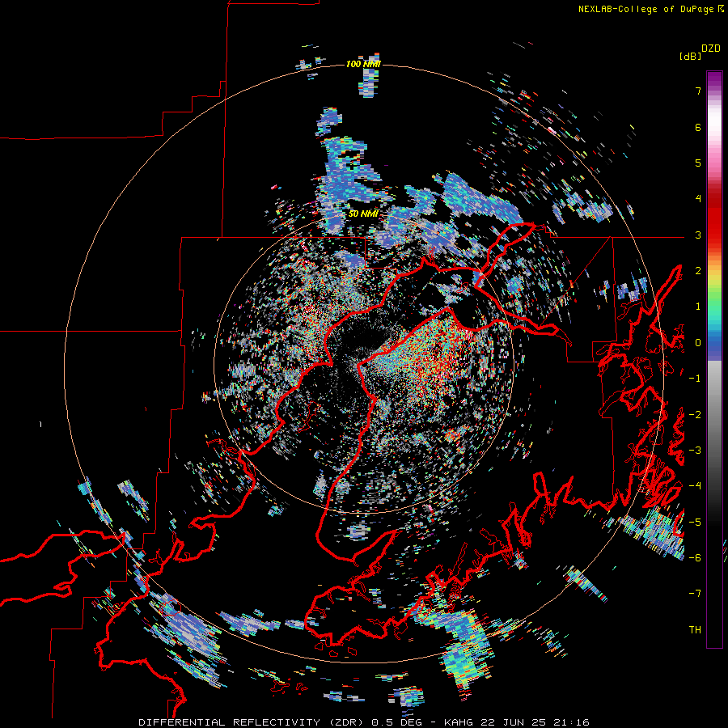Image resolution: width=728 pixels, height=728 pixels.
Task: Click the 2 value on the dB scale
Action: coord(698,271)
